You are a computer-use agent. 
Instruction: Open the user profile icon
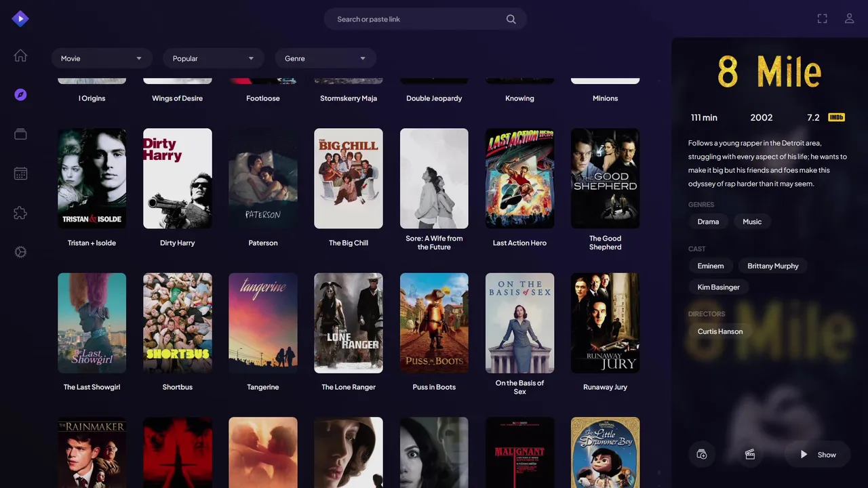coord(849,19)
